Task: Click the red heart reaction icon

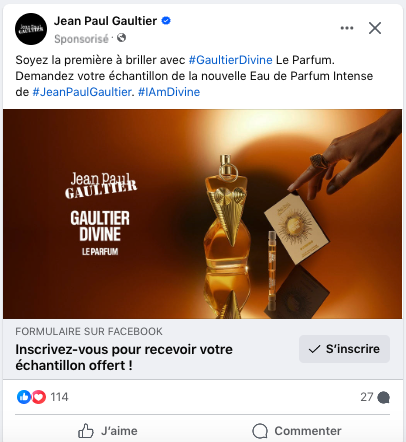Action: coord(39,397)
